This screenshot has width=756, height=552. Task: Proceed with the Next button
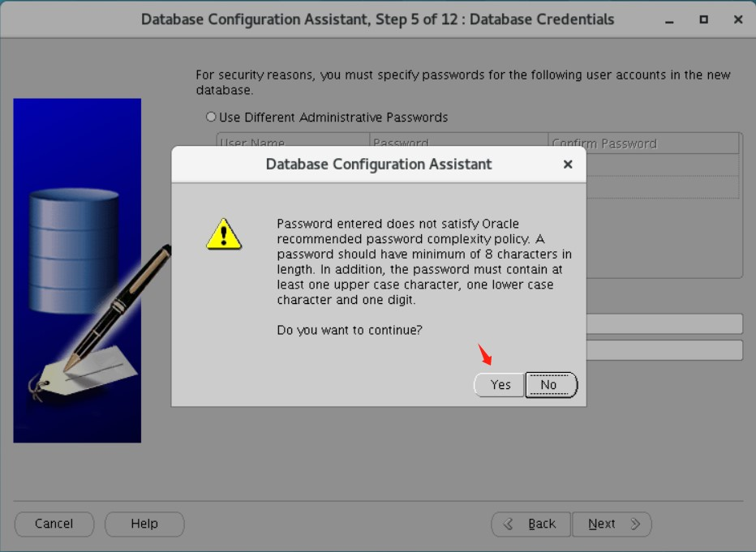click(612, 524)
